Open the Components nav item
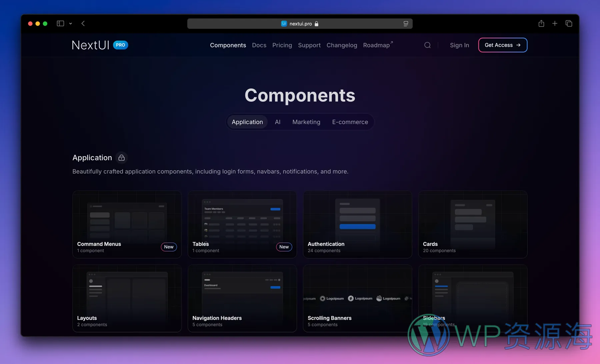 [228, 45]
